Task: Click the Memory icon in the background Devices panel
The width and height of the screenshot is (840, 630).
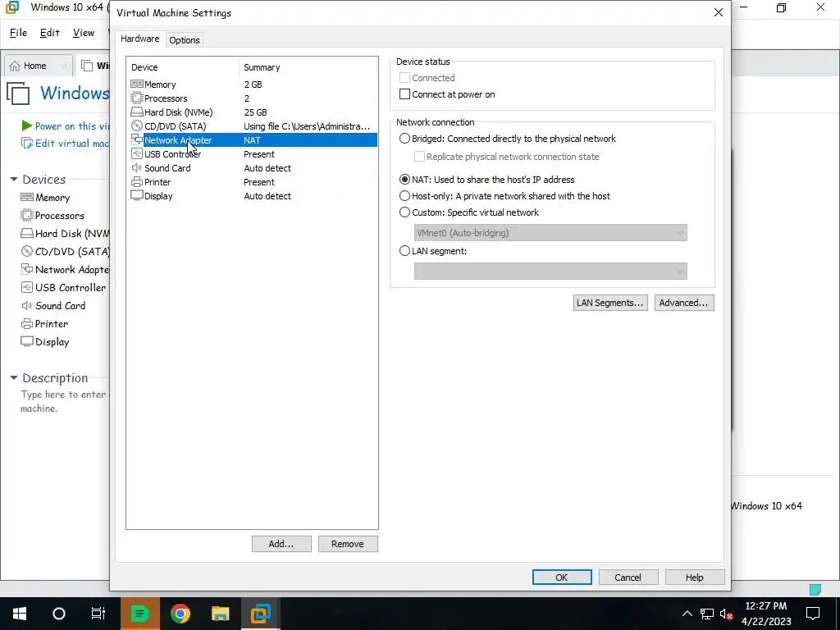Action: [x=27, y=197]
